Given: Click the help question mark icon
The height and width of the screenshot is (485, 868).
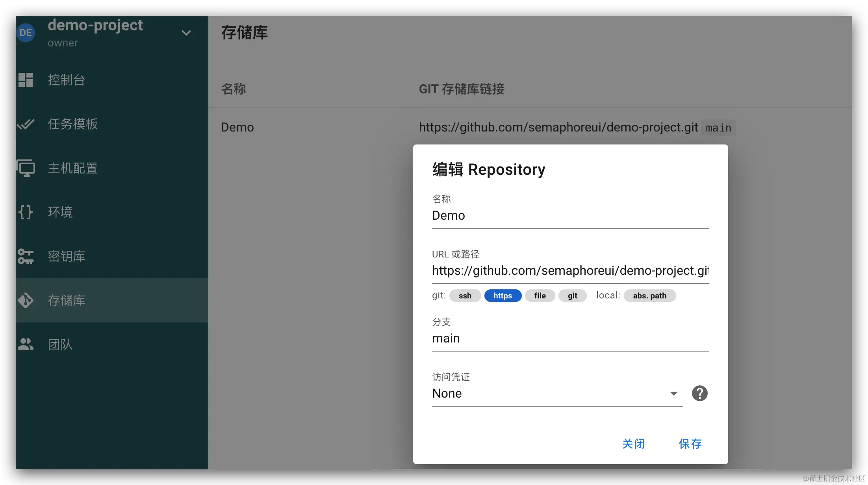Looking at the screenshot, I should pyautogui.click(x=699, y=393).
